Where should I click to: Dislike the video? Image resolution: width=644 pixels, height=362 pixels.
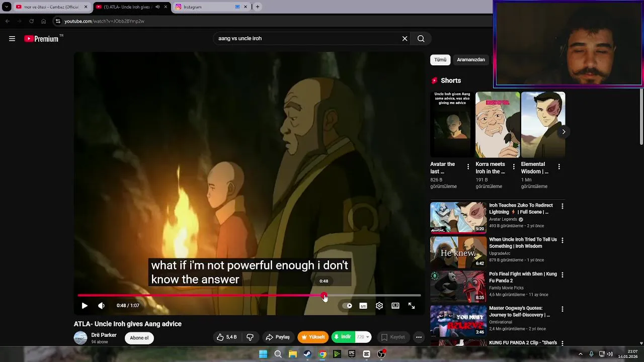(250, 337)
